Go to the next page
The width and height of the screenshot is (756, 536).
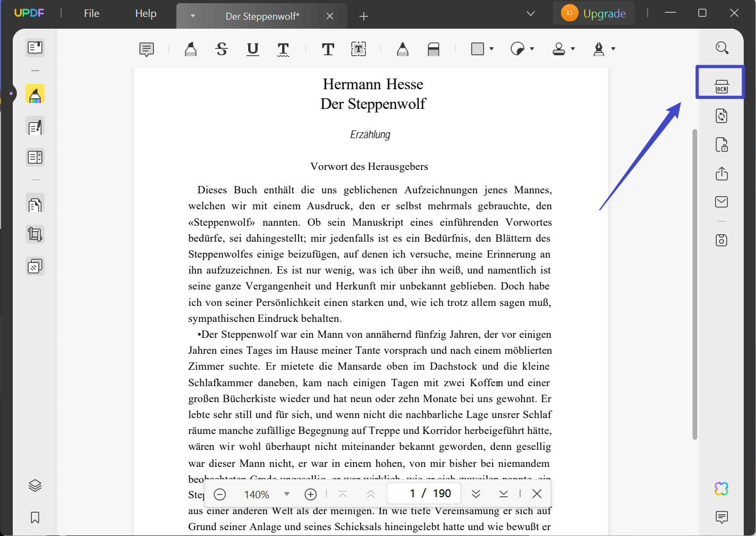tap(476, 494)
